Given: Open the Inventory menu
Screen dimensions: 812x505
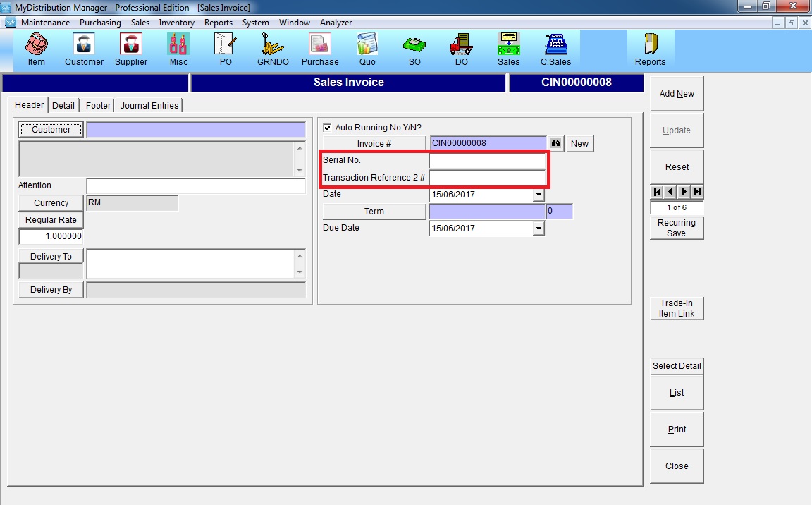Looking at the screenshot, I should [x=176, y=23].
